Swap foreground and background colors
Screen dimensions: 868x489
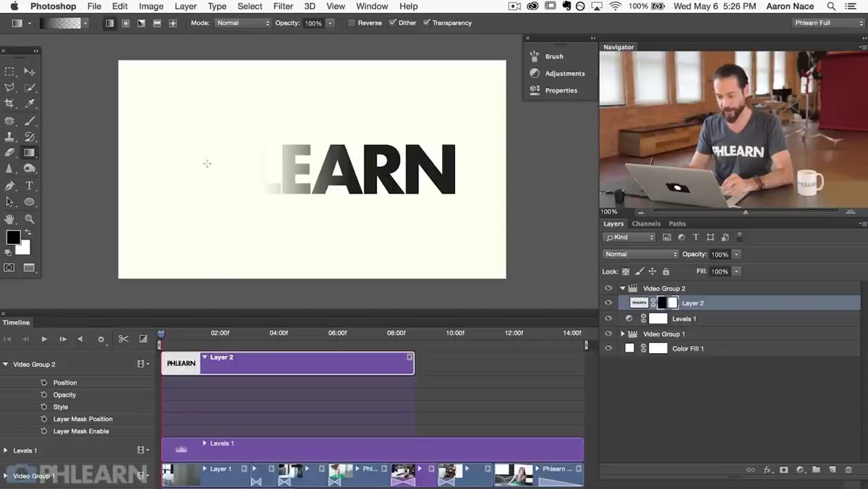tap(27, 232)
